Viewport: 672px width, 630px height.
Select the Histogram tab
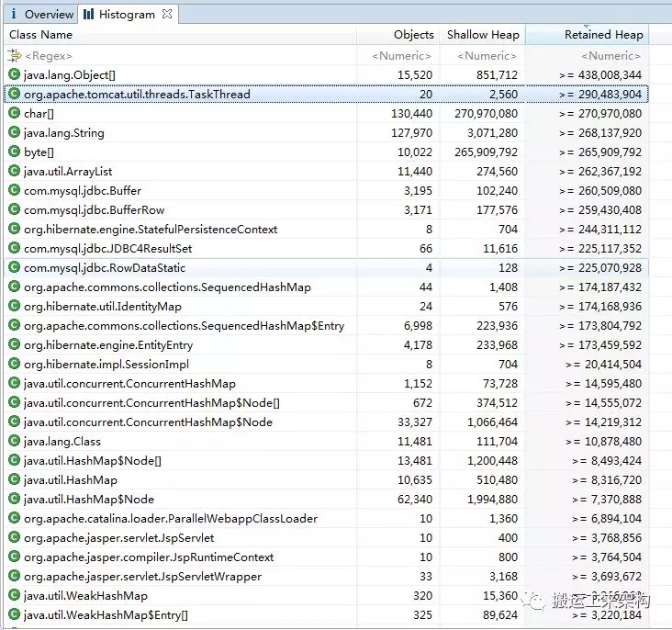tap(127, 14)
